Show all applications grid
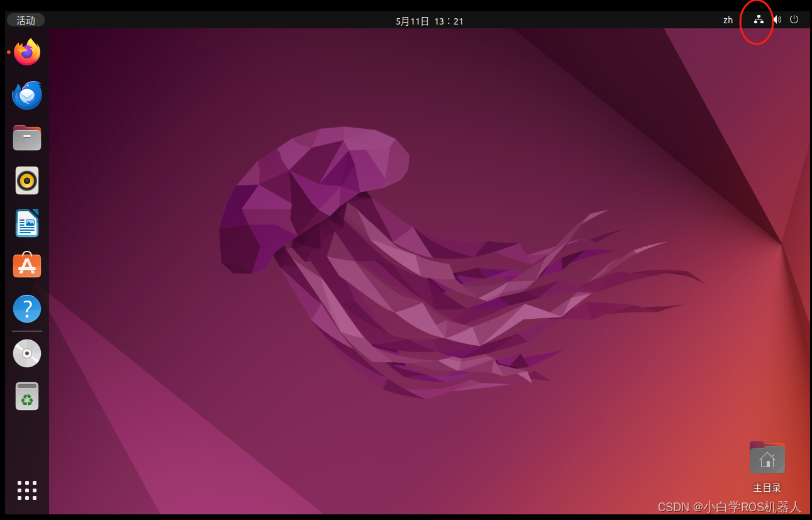The image size is (812, 520). (27, 490)
